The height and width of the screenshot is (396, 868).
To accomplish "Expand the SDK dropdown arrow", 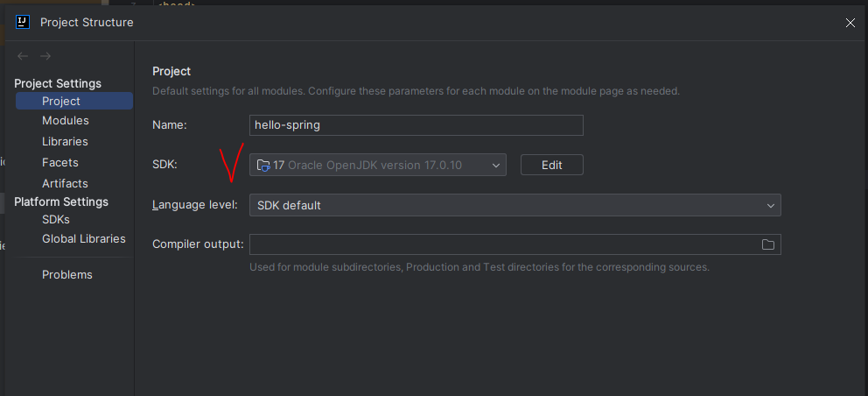I will tap(495, 166).
